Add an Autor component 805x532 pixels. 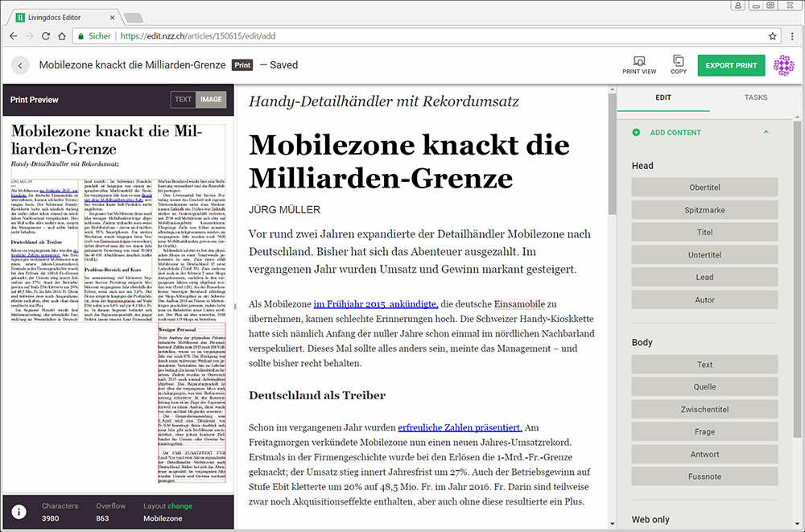click(x=704, y=300)
